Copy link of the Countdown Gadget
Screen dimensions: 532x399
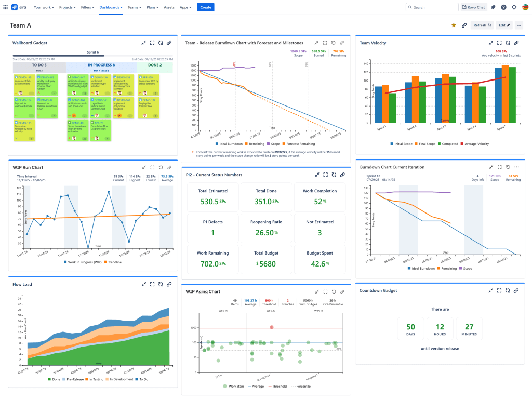click(516, 291)
